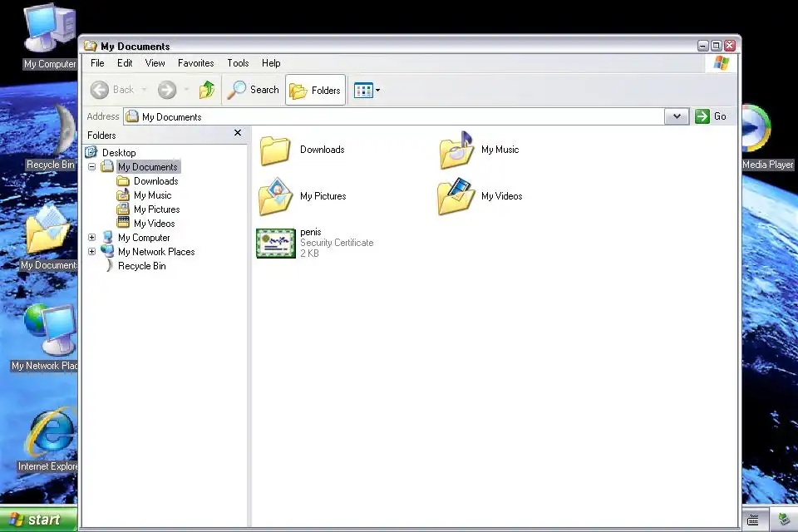798x532 pixels.
Task: Open the Search magnifier tool
Action: point(253,90)
